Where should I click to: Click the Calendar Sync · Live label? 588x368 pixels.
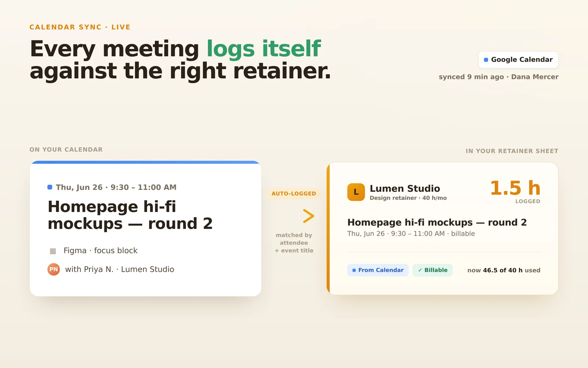(x=80, y=27)
